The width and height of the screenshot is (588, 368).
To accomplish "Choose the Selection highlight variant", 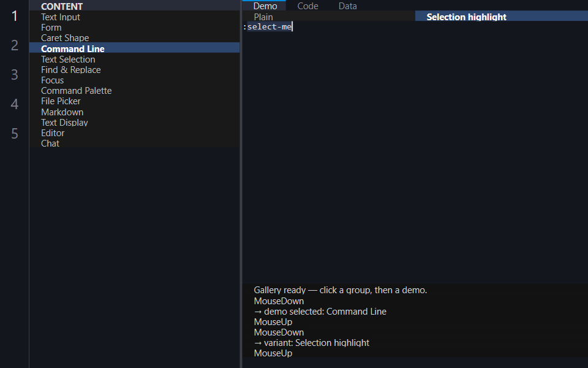I will 502,17.
